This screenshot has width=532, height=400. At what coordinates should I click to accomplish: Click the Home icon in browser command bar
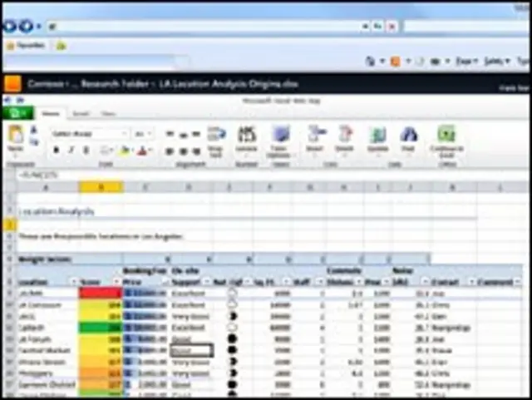pos(370,61)
